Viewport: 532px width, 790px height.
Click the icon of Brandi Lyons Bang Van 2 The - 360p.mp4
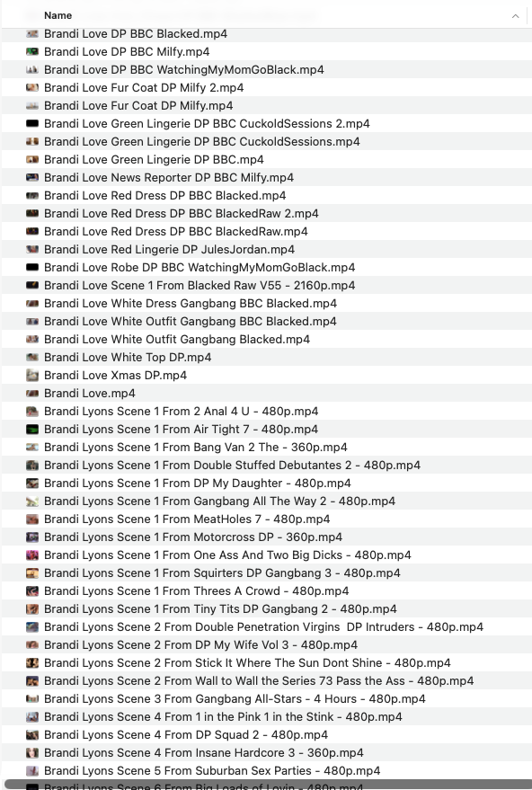(x=32, y=447)
